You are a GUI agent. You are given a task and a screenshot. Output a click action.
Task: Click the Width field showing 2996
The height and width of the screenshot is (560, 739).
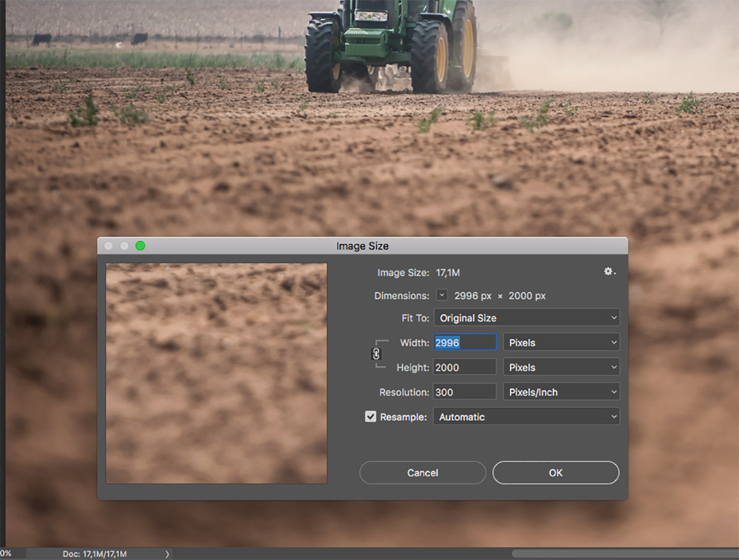click(465, 343)
